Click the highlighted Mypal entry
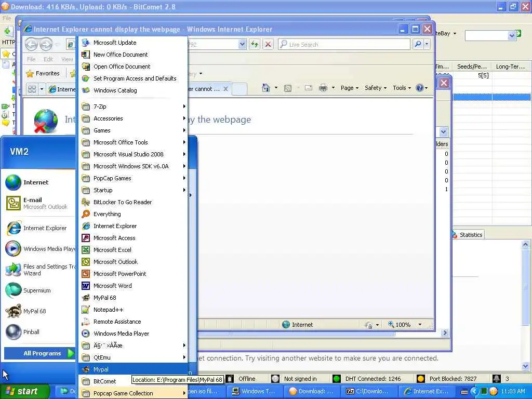Screen dimensions: 532x399 133,369
